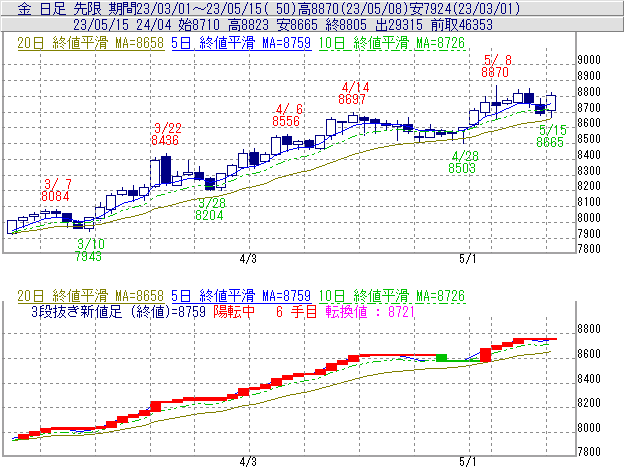Select the 5/15 price label 8665
Viewport: 624px width, 475px height.
(x=550, y=143)
